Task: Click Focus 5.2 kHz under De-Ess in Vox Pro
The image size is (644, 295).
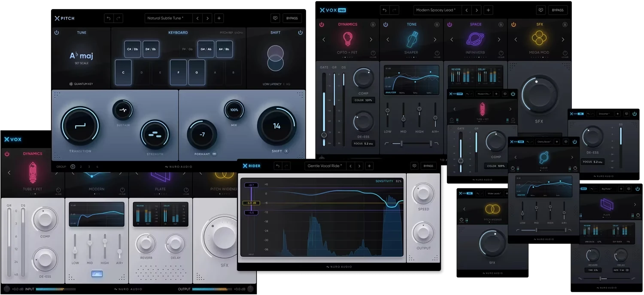Action: point(363,144)
